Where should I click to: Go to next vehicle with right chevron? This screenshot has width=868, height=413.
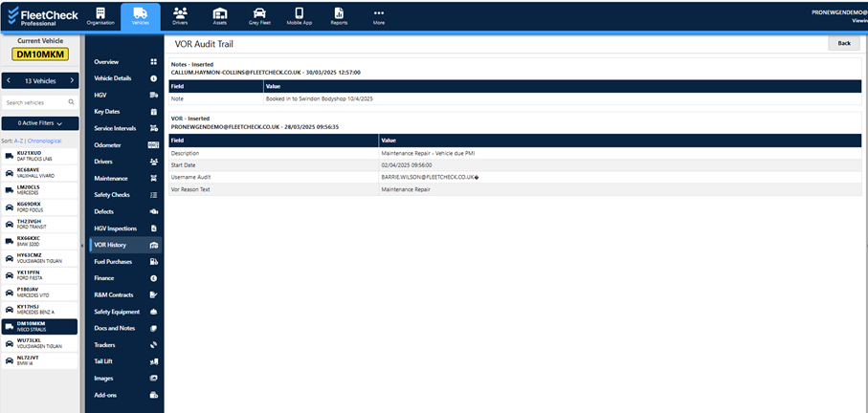pyautogui.click(x=72, y=81)
